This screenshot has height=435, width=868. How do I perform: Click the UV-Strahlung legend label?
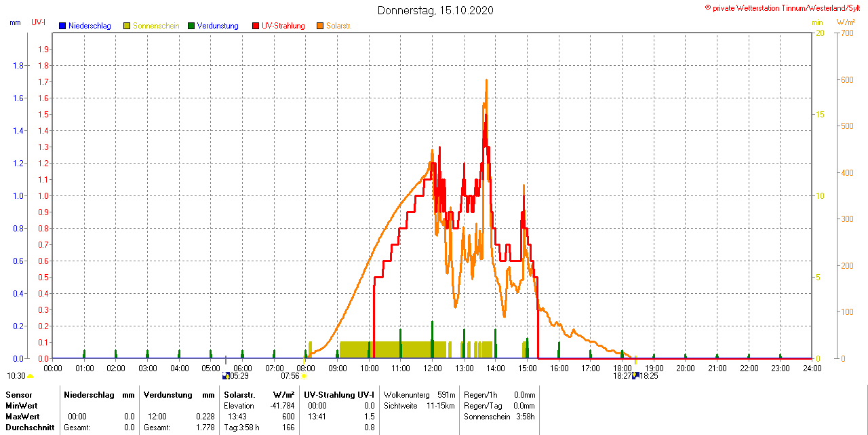tap(283, 26)
